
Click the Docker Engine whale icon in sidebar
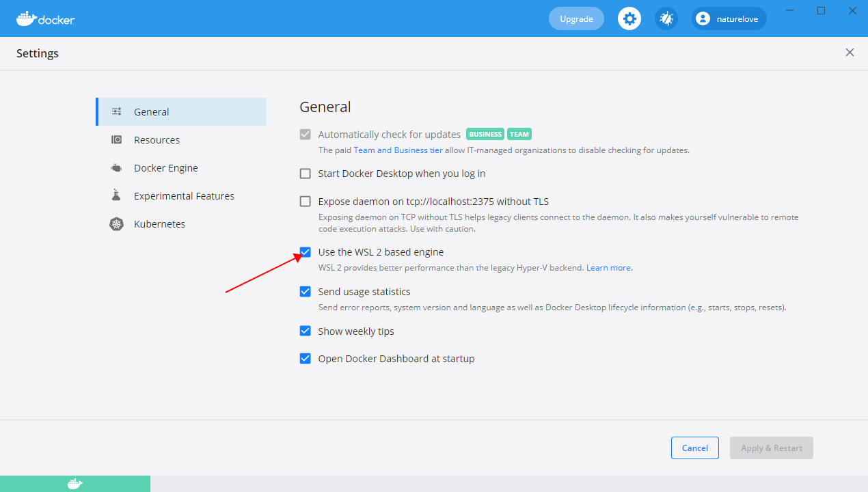(x=116, y=167)
